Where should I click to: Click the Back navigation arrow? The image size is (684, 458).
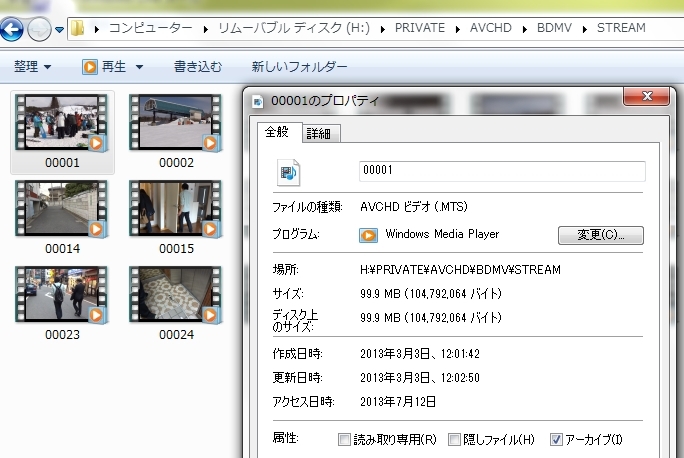(x=11, y=30)
